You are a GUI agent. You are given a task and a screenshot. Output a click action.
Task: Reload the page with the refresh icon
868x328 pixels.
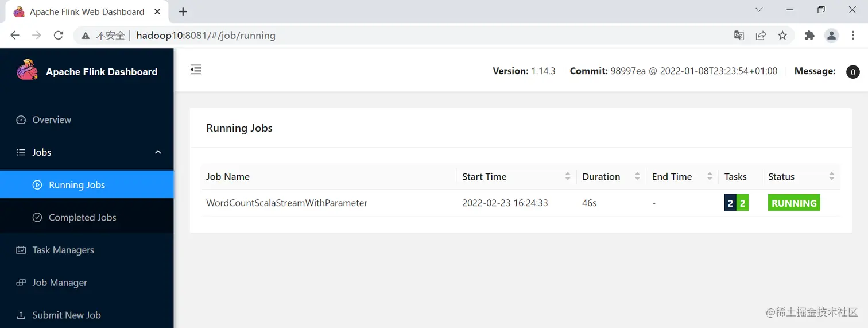[58, 36]
